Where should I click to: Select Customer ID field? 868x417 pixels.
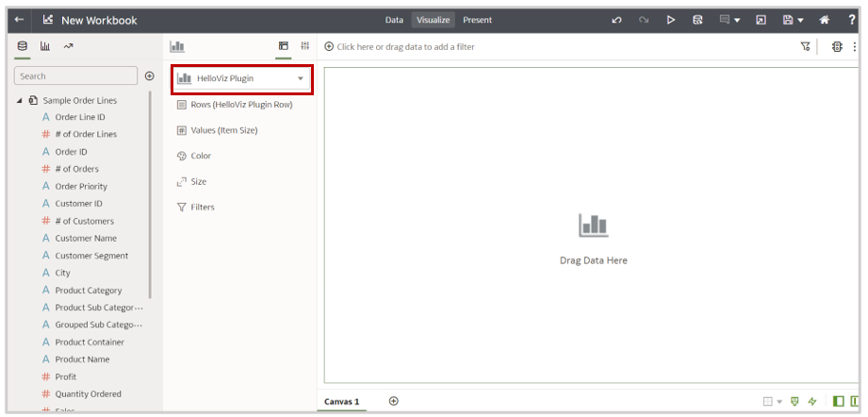(78, 203)
